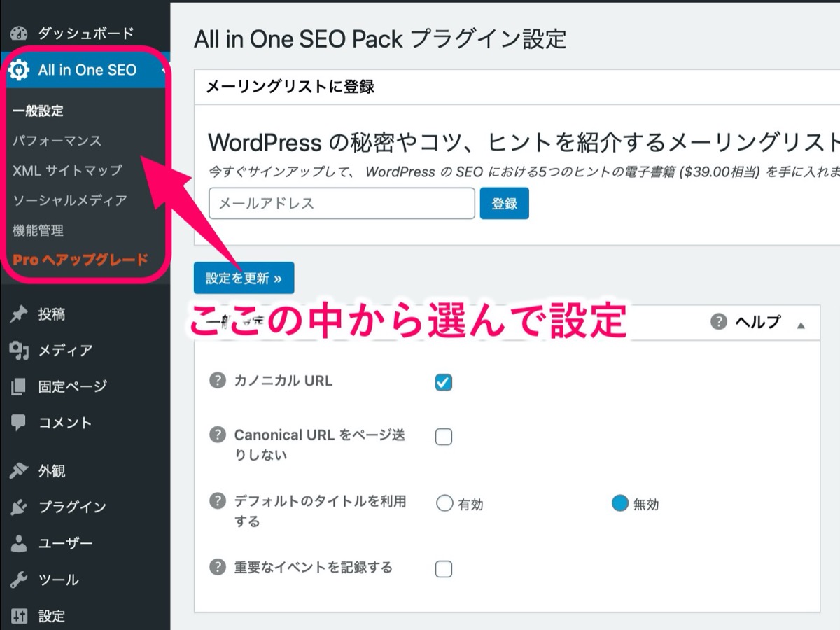
Task: Open the Users (ユーザー) person icon
Action: 19,543
